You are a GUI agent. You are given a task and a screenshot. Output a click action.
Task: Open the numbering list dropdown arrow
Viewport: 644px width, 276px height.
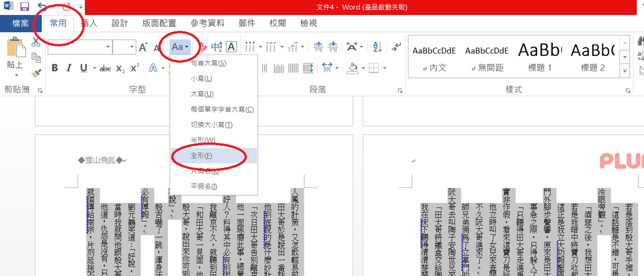pos(281,47)
